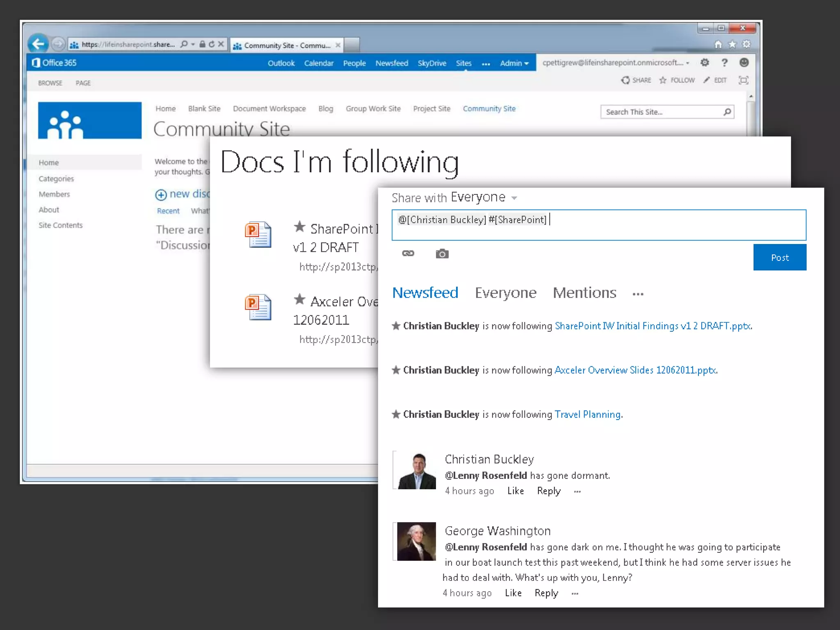Click Reply under George Washington's post

546,593
